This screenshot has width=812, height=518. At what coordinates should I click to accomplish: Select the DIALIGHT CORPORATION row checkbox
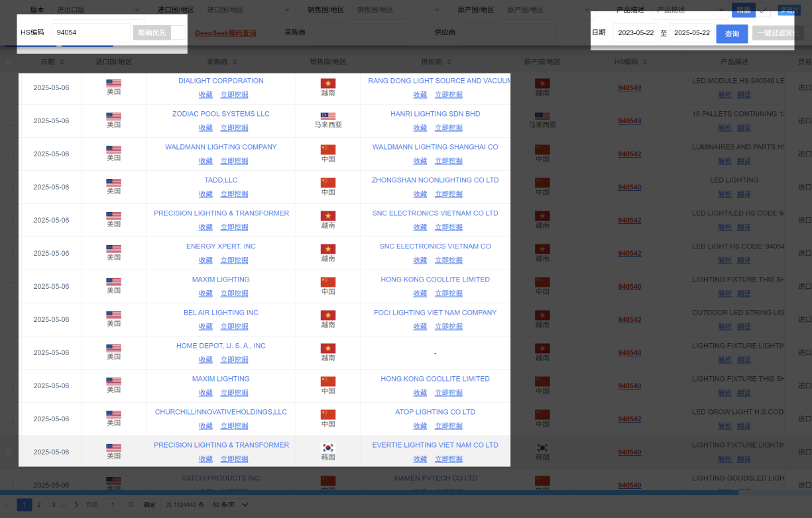(9, 87)
